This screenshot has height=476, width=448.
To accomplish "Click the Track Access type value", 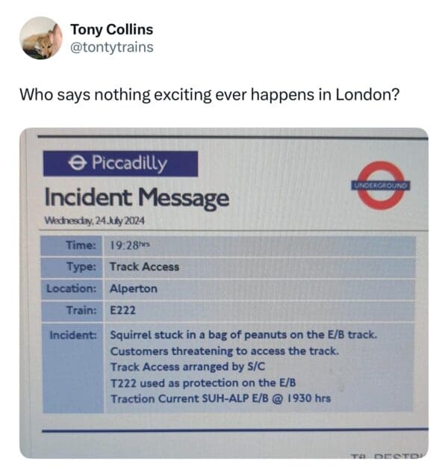I will tap(144, 267).
